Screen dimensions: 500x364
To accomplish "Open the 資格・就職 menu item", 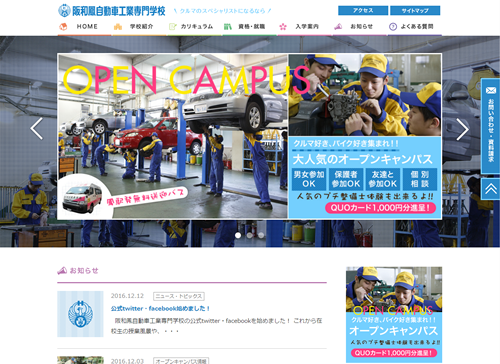I will [x=249, y=27].
